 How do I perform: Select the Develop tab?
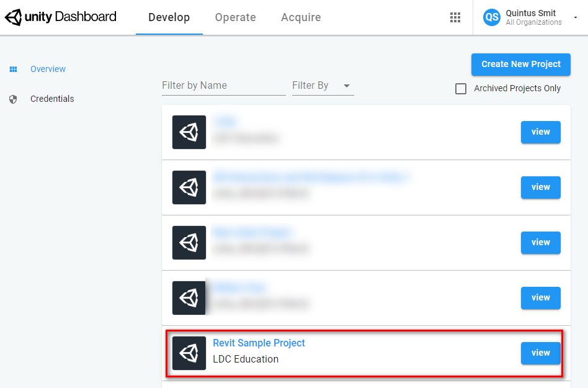coord(169,17)
